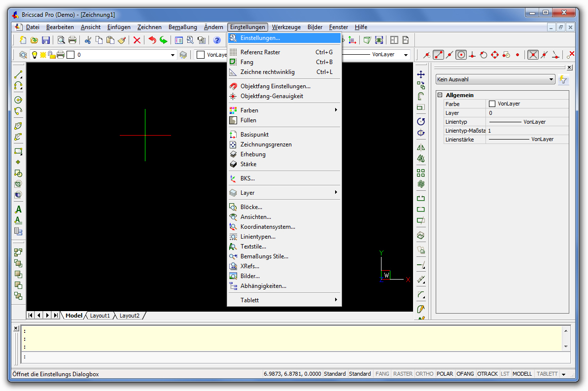Open the Objektfang Einstellungen menu entry
Screen dimensions: 588x391
click(275, 86)
